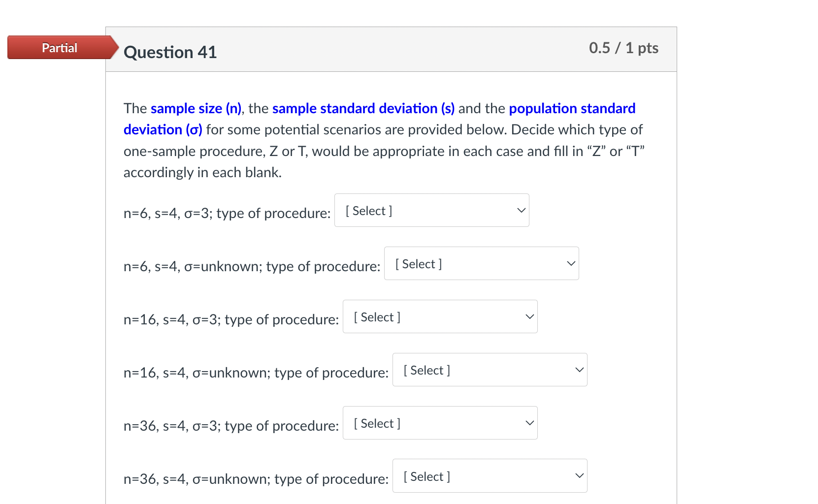Image resolution: width=818 pixels, height=504 pixels.
Task: Click the chevron on the n=36, s=4, σ=3 dropdown
Action: tap(528, 422)
